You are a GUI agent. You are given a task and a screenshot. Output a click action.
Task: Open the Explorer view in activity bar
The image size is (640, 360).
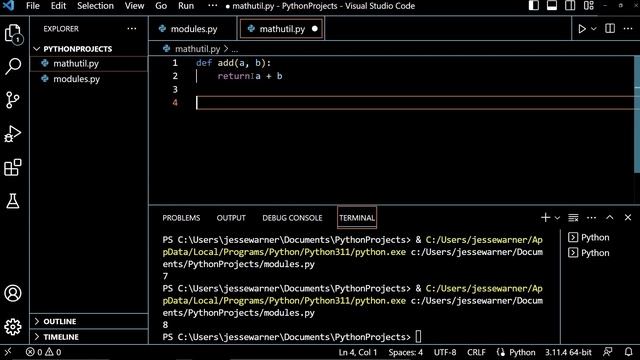(13, 33)
